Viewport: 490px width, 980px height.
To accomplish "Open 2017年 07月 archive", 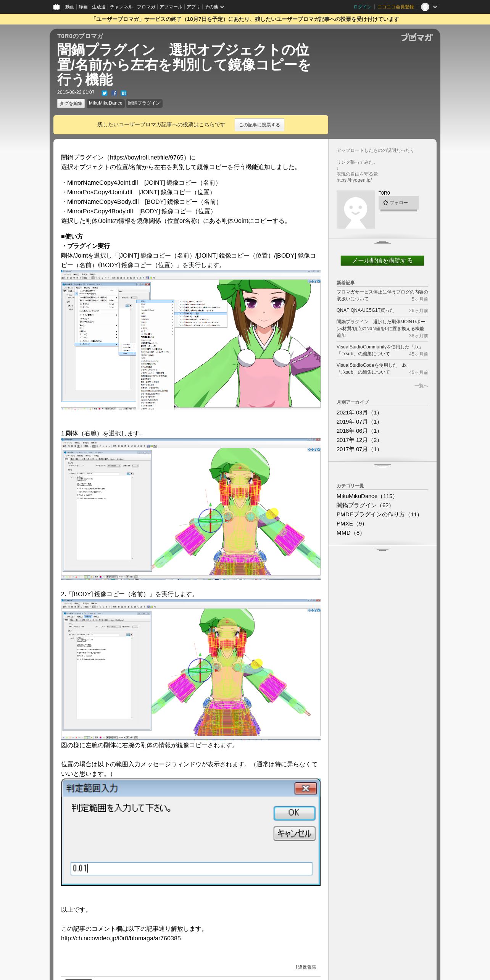I will 359,449.
